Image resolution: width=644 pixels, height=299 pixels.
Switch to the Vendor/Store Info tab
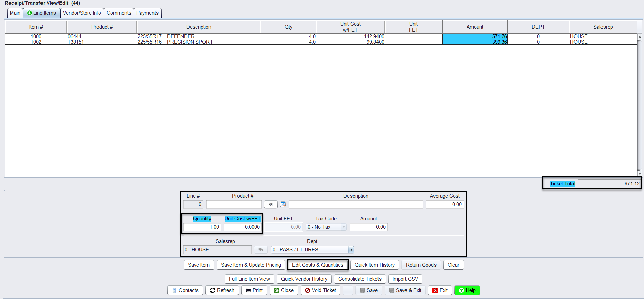82,13
